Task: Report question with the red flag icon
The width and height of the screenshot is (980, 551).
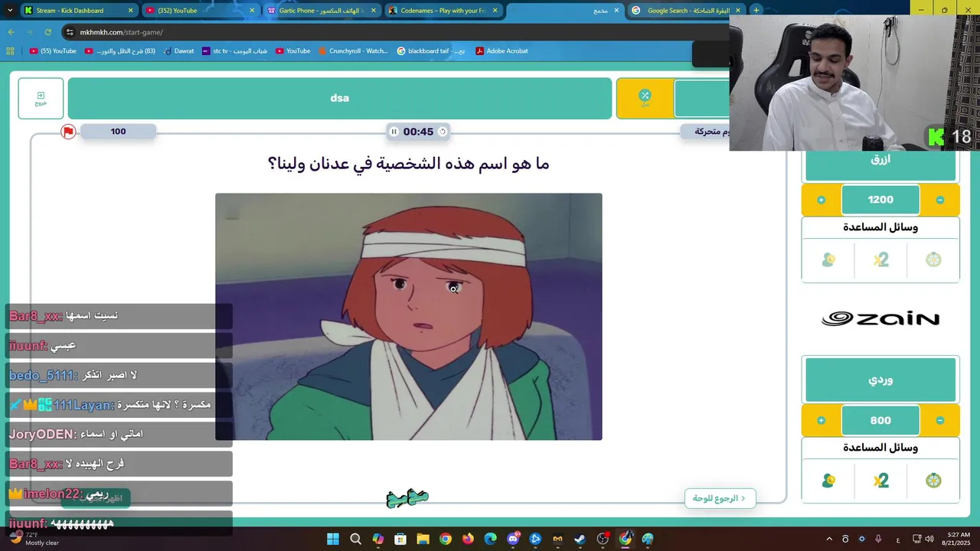Action: 68,132
